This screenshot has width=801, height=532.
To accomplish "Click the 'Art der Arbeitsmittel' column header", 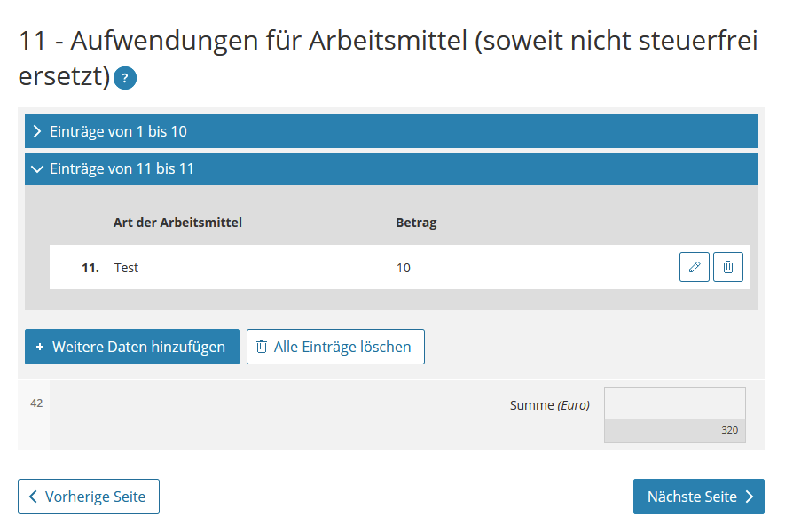I will pyautogui.click(x=177, y=223).
